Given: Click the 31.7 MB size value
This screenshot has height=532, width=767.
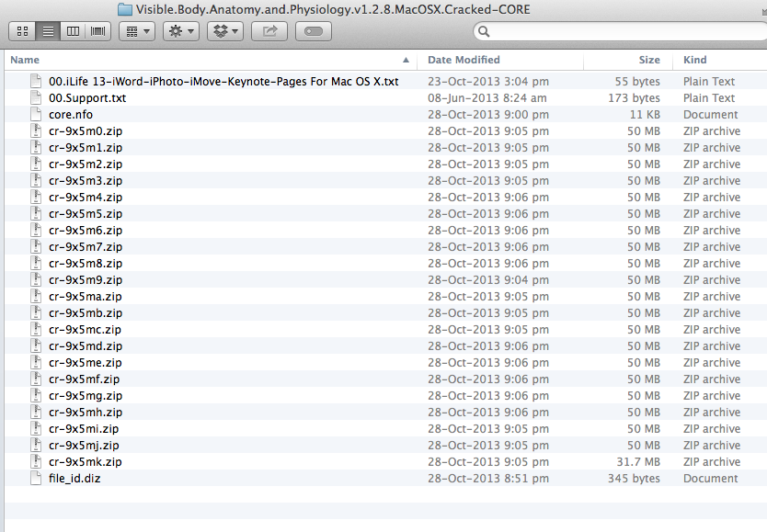Looking at the screenshot, I should tap(638, 462).
